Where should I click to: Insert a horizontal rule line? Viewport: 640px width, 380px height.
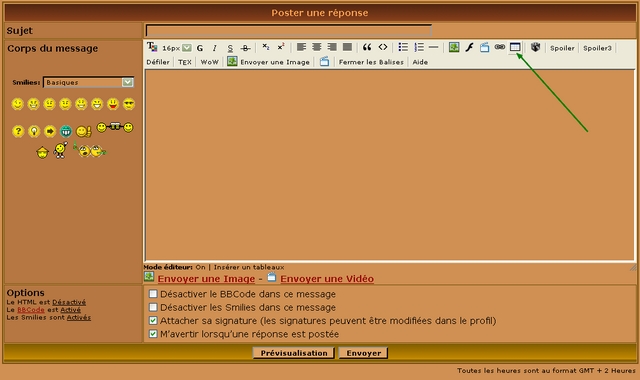pyautogui.click(x=433, y=47)
